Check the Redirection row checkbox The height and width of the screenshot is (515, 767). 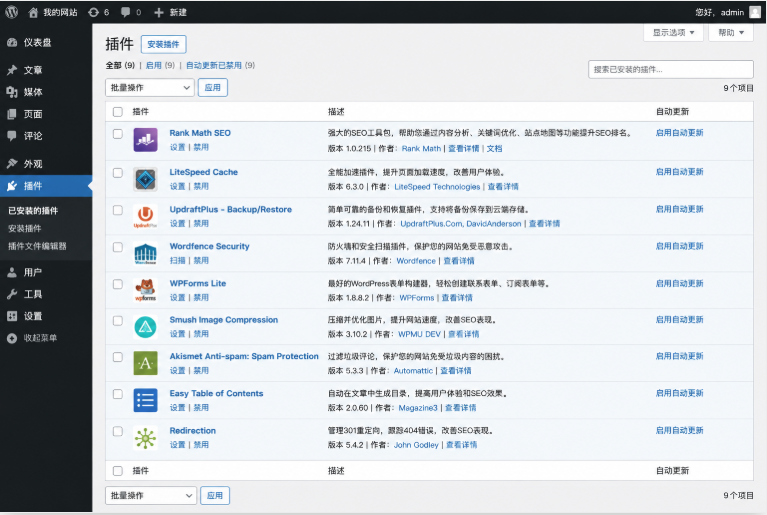click(118, 431)
